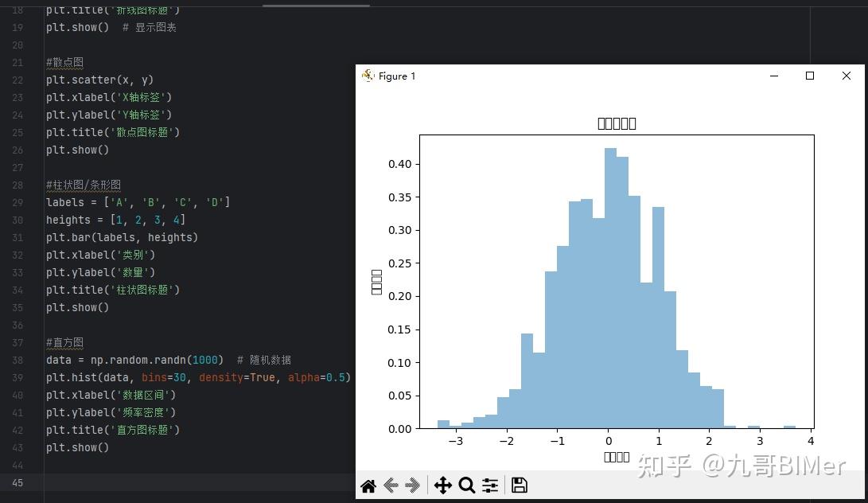Click the −3 x-axis tick label
Image resolution: width=868 pixels, height=503 pixels.
pyautogui.click(x=456, y=441)
